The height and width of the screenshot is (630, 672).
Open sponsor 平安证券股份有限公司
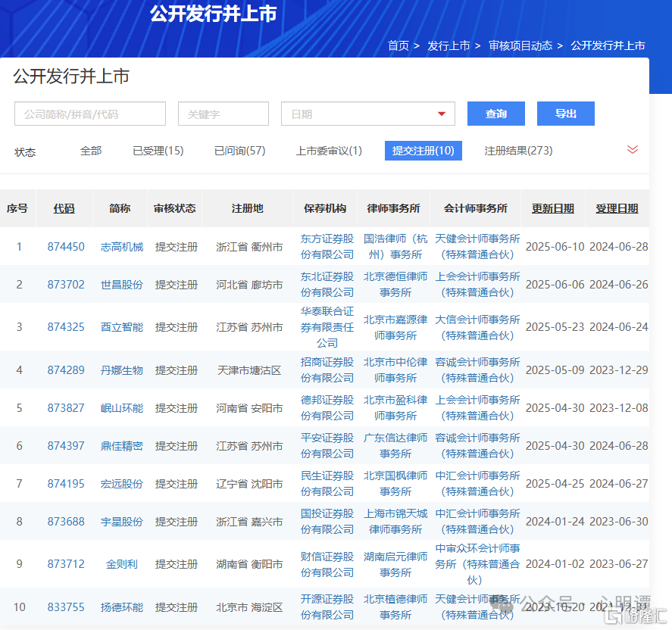327,446
